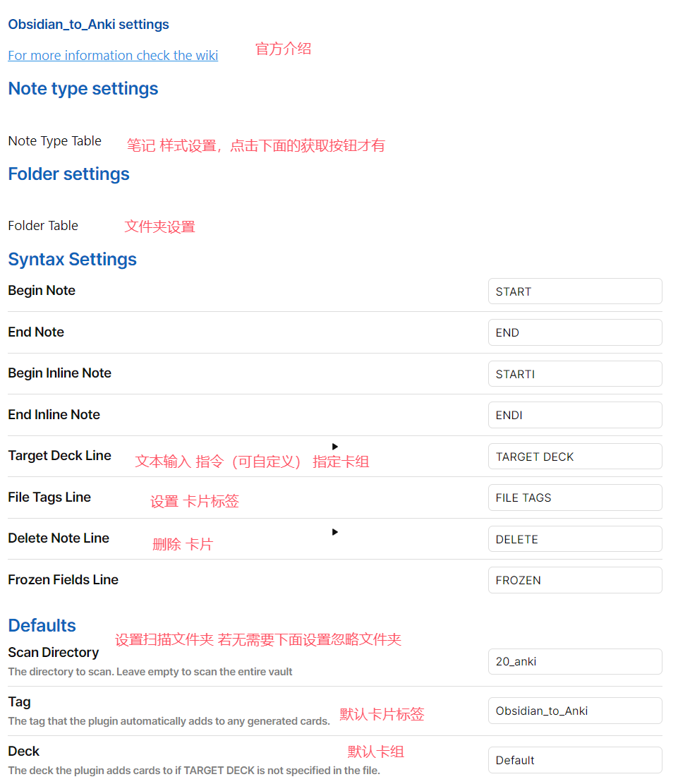
Task: Click the File Tags Line label
Action: [x=49, y=497]
